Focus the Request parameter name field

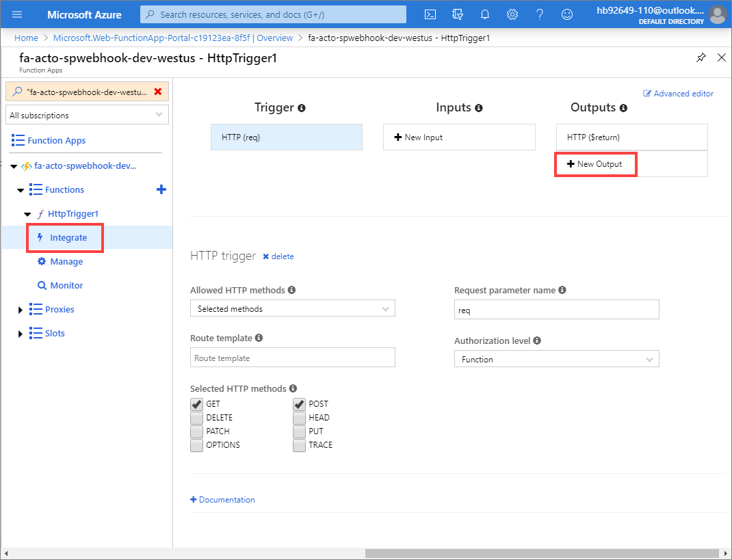556,309
